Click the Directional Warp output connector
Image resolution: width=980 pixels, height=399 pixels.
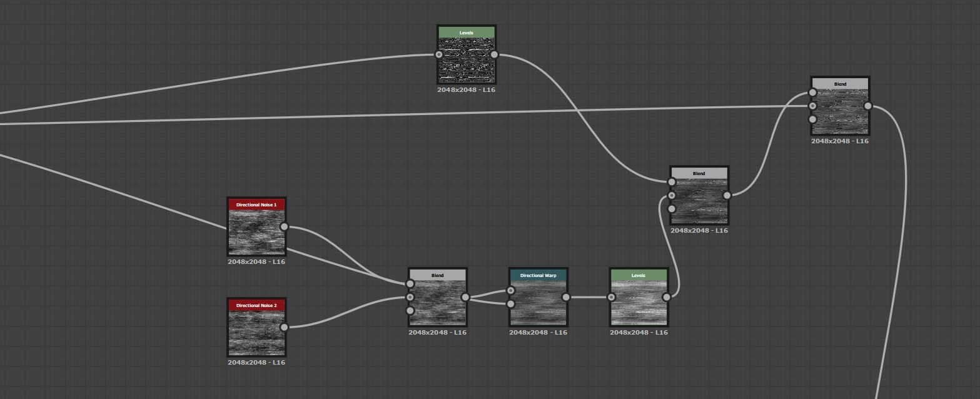[566, 297]
